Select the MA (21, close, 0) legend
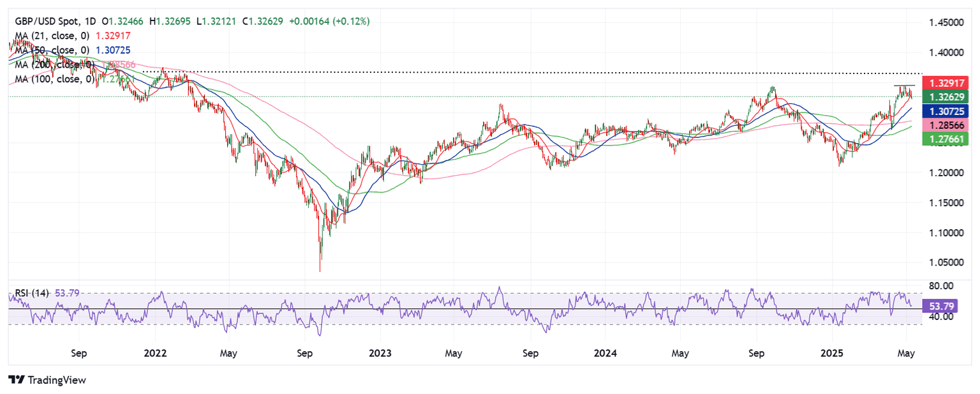980x394 pixels. (50, 36)
